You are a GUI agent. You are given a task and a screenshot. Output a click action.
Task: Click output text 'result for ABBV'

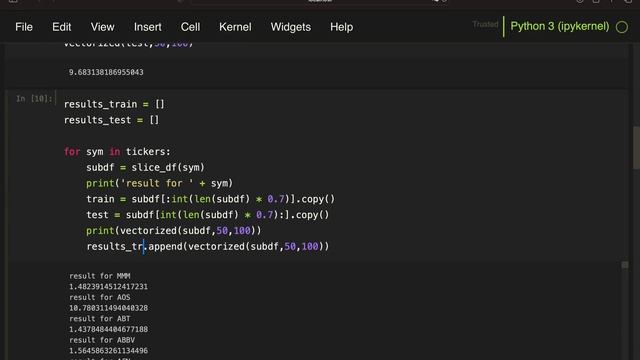click(102, 340)
